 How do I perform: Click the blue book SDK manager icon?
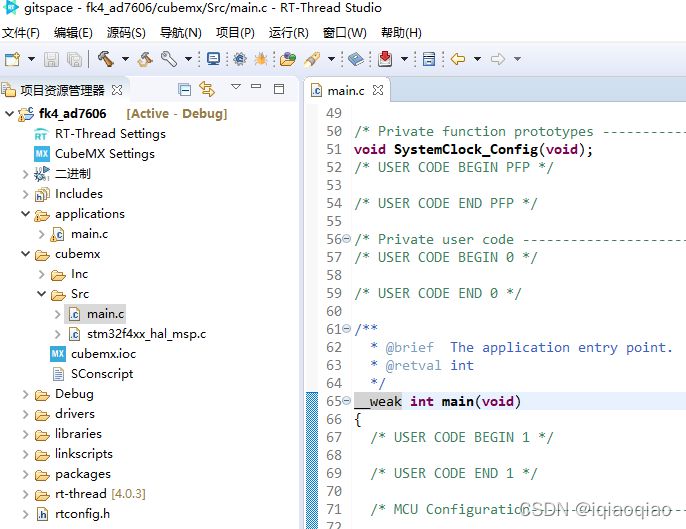pos(356,59)
